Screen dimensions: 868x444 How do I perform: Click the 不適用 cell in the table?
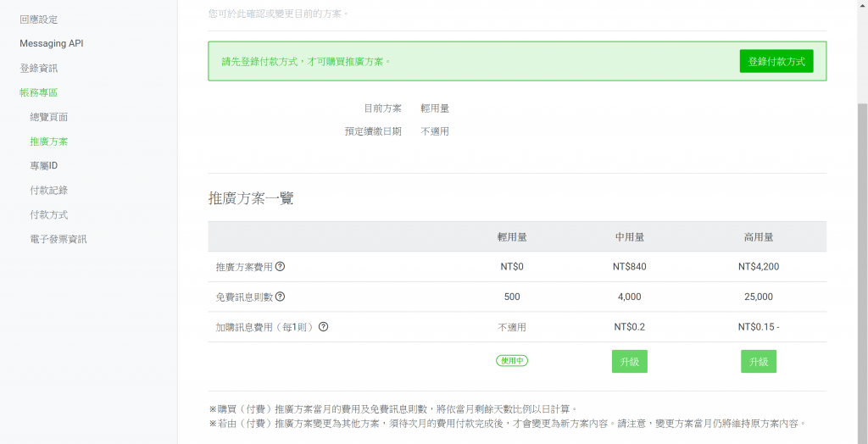(x=512, y=326)
